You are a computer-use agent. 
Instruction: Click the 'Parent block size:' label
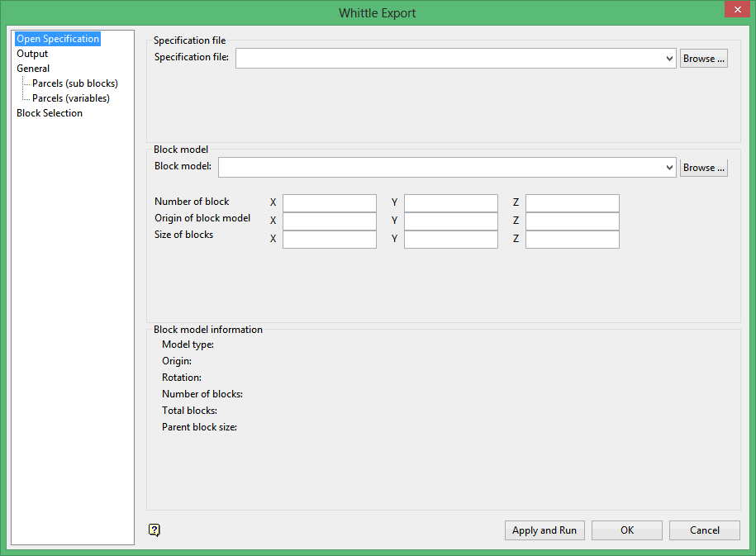pyautogui.click(x=200, y=427)
